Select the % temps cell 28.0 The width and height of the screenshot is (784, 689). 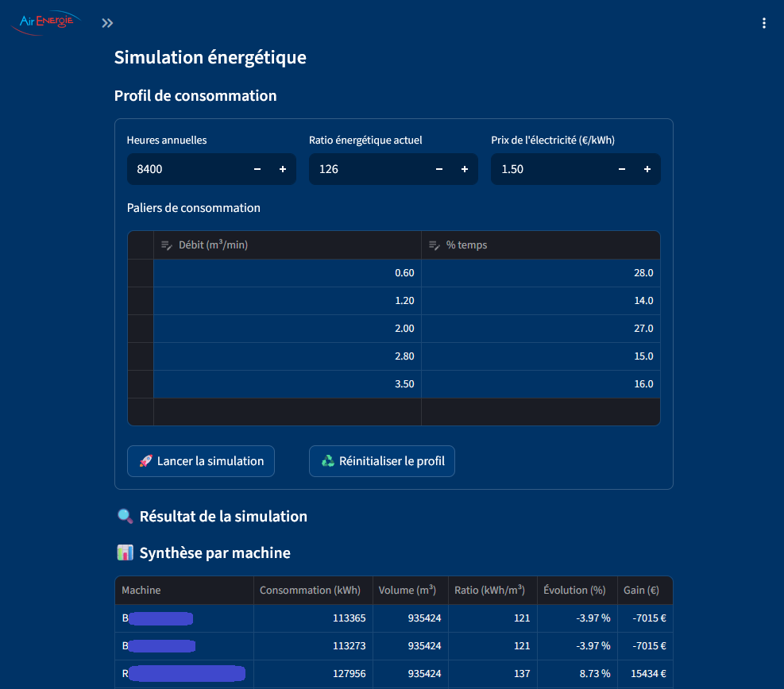point(540,273)
